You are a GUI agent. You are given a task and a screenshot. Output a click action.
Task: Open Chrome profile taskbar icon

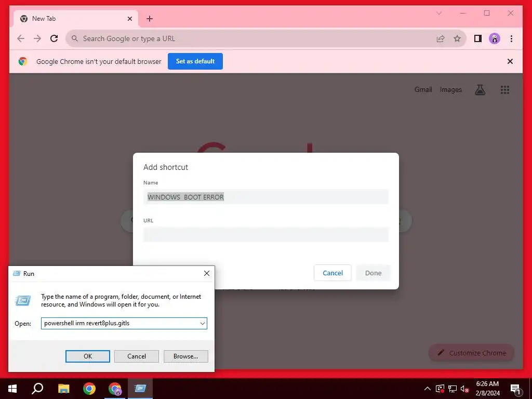(115, 389)
